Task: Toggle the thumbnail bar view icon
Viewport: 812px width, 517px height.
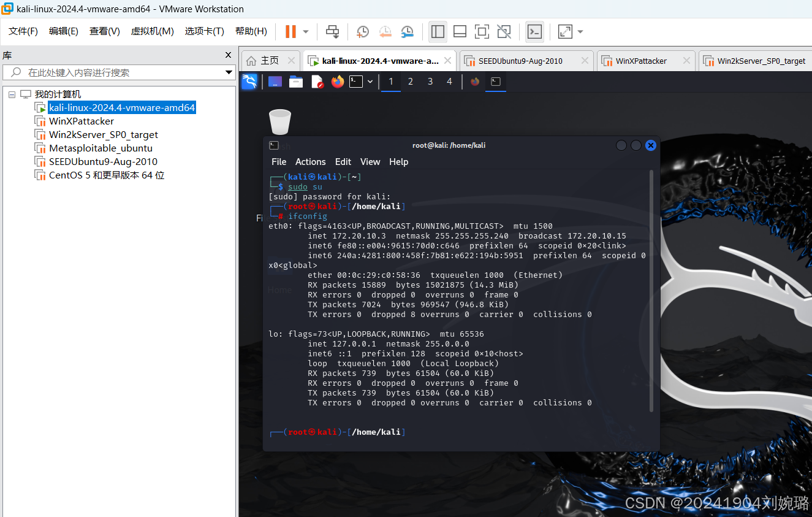Action: (x=460, y=31)
